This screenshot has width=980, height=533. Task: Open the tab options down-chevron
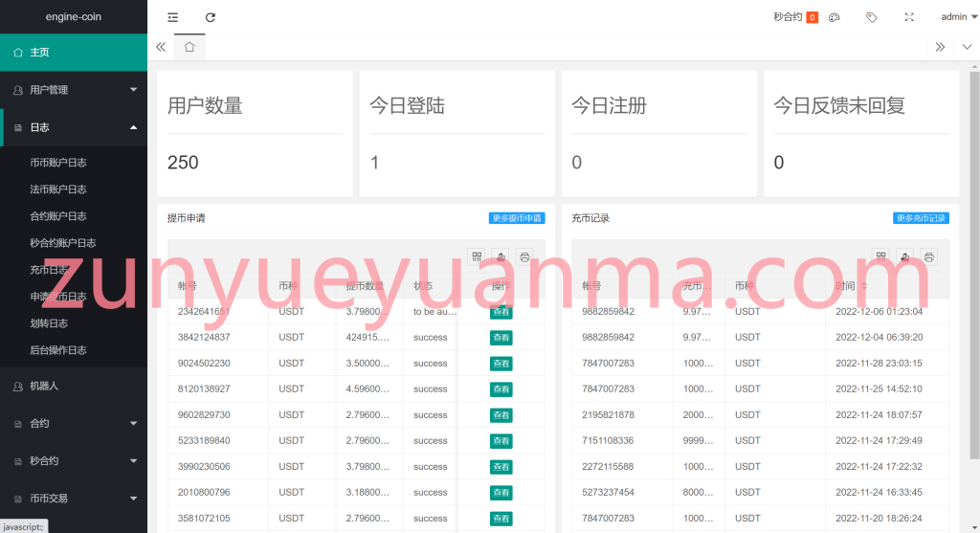967,47
